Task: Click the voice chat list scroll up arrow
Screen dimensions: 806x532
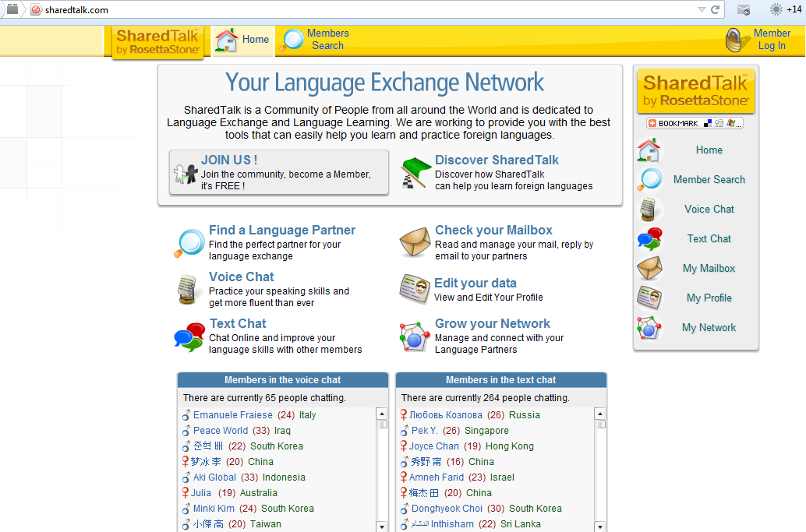Action: [x=381, y=414]
